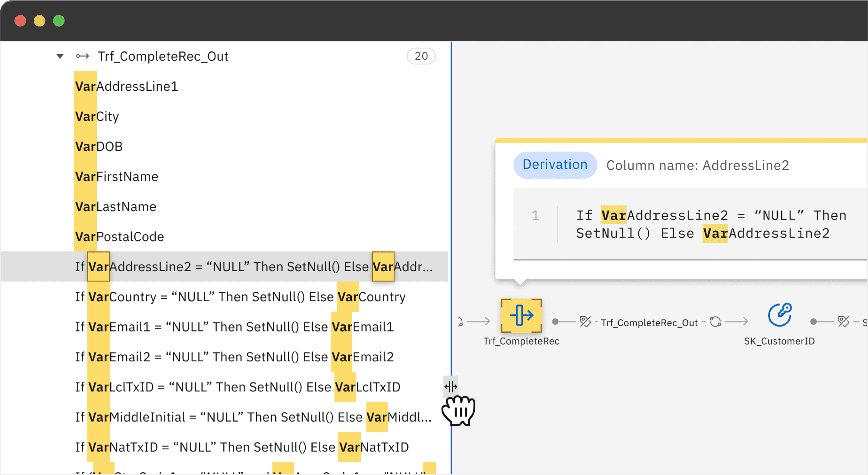Click the green macOS fullscreen window button

tap(59, 21)
